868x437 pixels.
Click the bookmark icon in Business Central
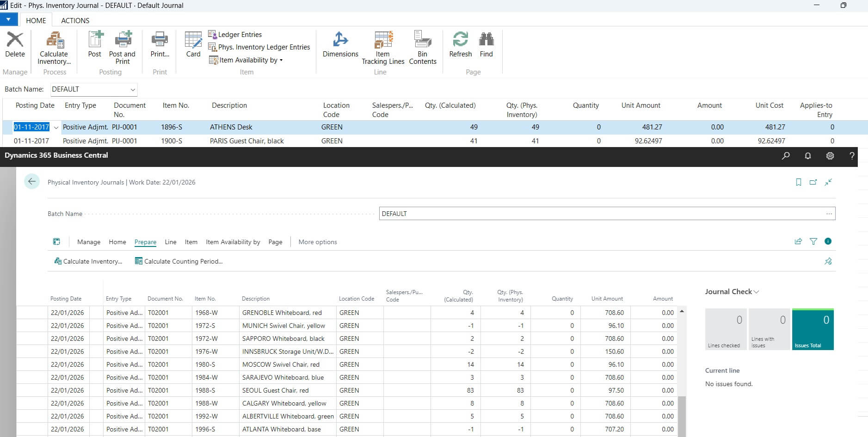pos(798,182)
